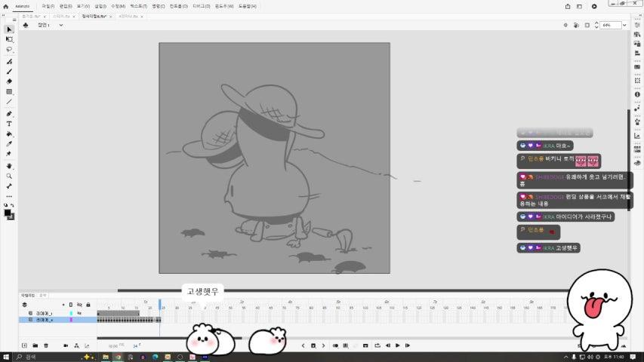Go to previous keyframe arrow
This screenshot has height=362, width=644.
tap(303, 345)
